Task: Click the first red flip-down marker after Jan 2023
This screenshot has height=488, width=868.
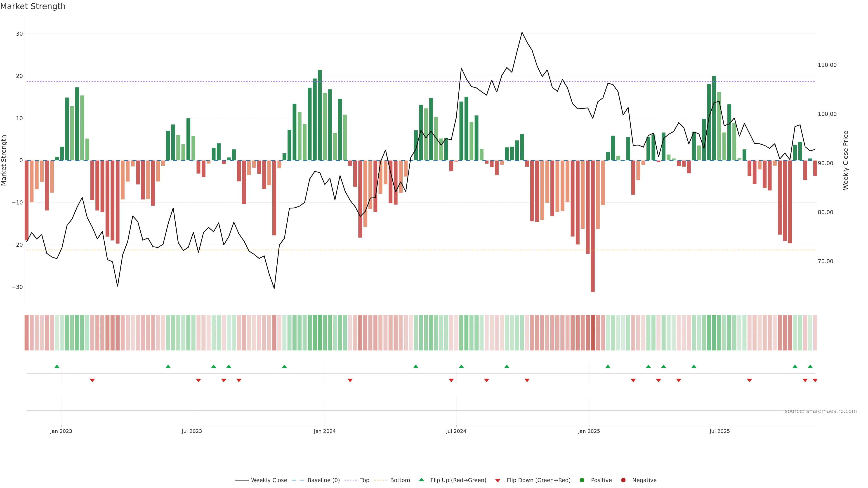Action: [92, 380]
